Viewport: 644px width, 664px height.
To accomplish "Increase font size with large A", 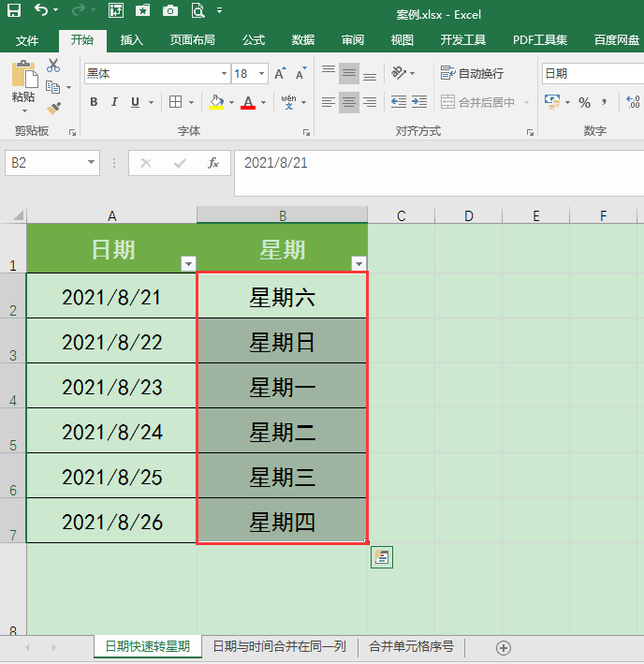I will [280, 73].
